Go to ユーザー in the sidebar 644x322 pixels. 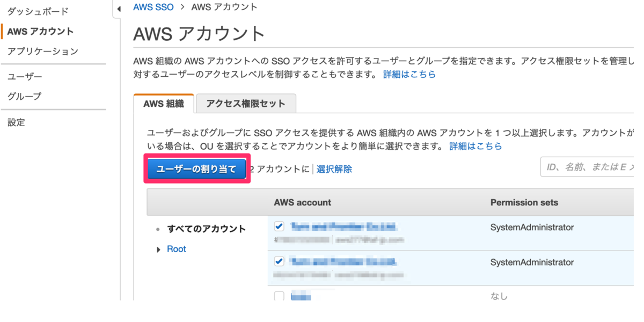[25, 77]
